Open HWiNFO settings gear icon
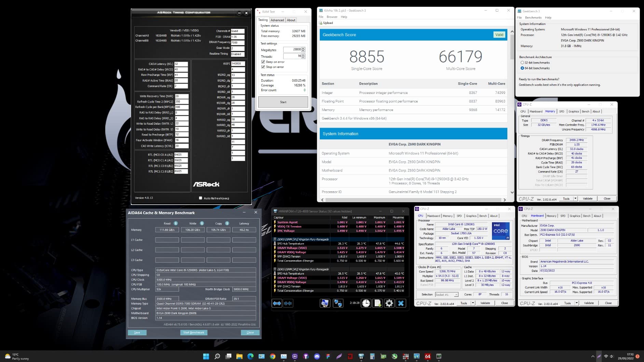This screenshot has height=362, width=644. click(389, 303)
